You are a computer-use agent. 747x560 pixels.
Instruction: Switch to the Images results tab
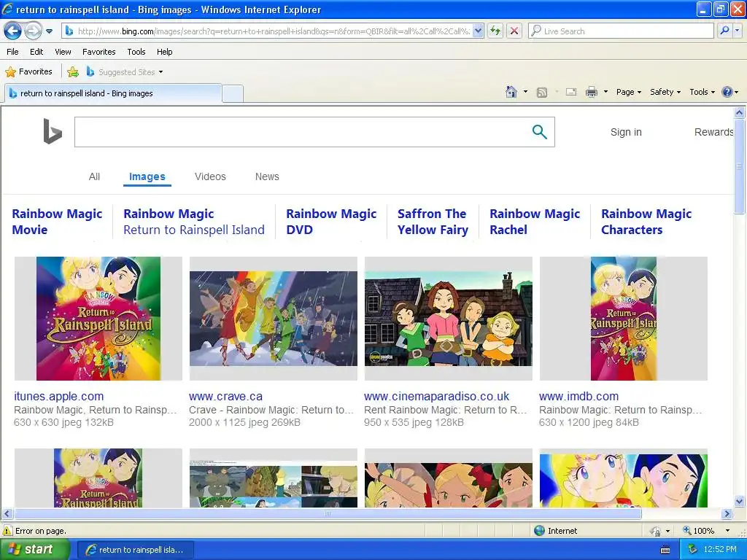point(147,176)
